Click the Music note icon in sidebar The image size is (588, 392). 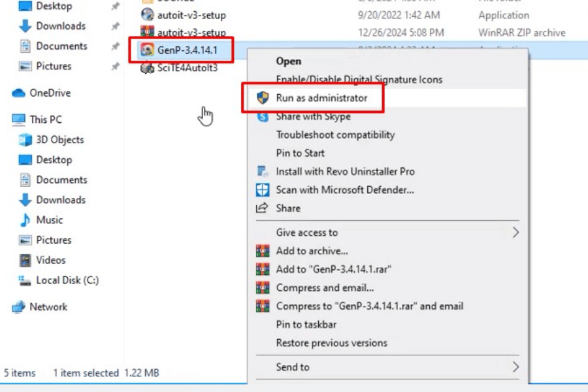(x=25, y=220)
